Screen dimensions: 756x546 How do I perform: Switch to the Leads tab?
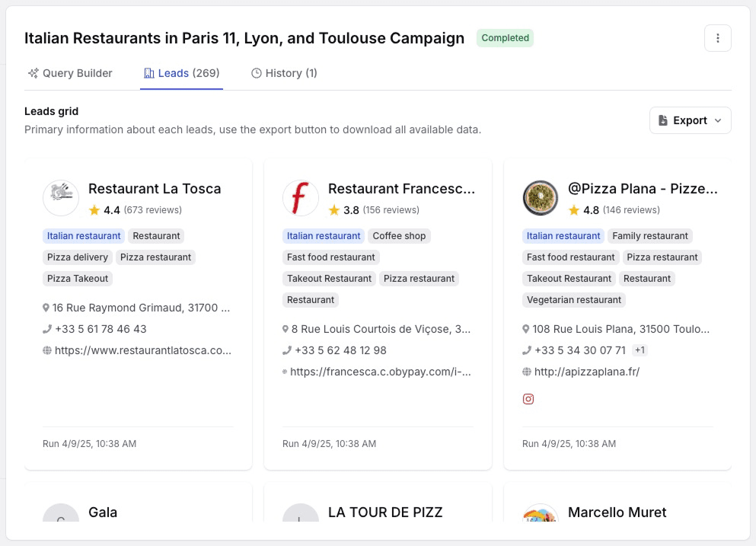pos(181,72)
